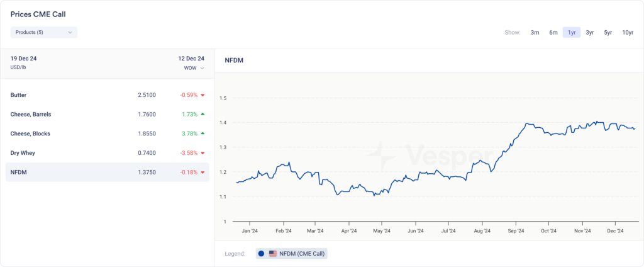
Task: Select the Butter product row
Action: tap(107, 95)
